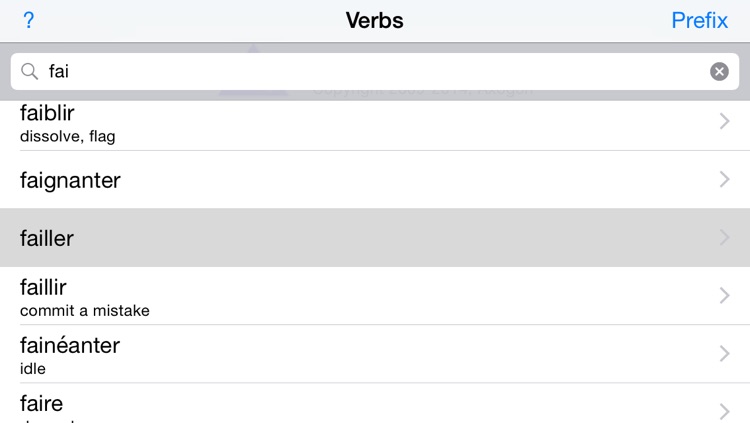
Task: Tap the chevron beside faillir
Action: coord(724,295)
